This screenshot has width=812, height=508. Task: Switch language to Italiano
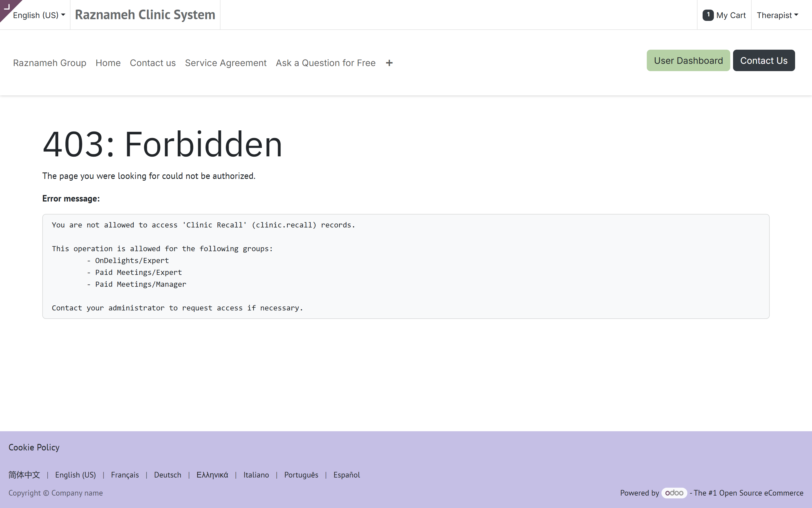tap(256, 475)
